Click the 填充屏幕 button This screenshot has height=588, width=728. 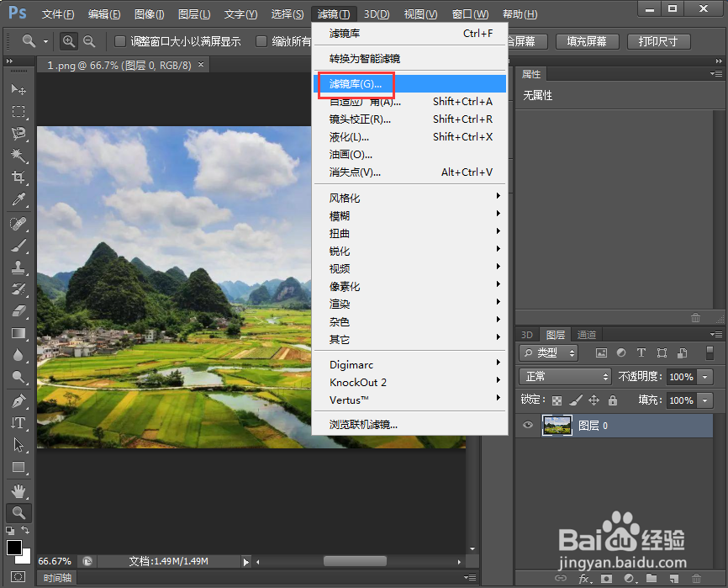point(587,41)
